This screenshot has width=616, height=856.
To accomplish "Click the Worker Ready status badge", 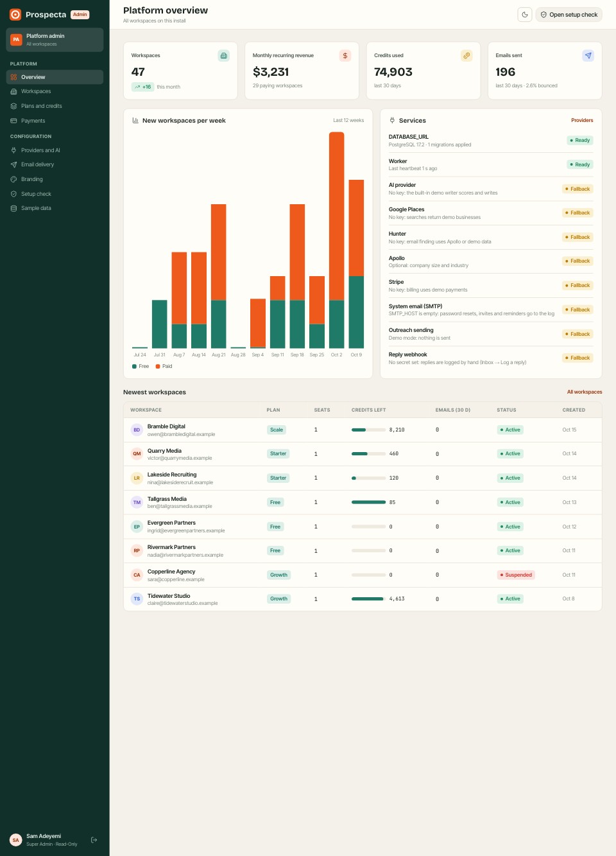I will tap(580, 164).
